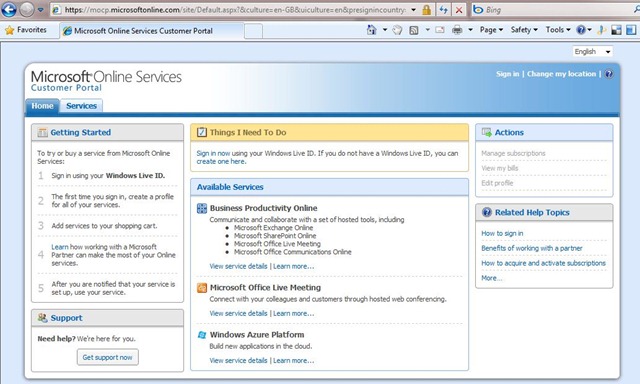Click Edit profile in Actions
Image resolution: width=640 pixels, height=384 pixels.
click(x=497, y=183)
